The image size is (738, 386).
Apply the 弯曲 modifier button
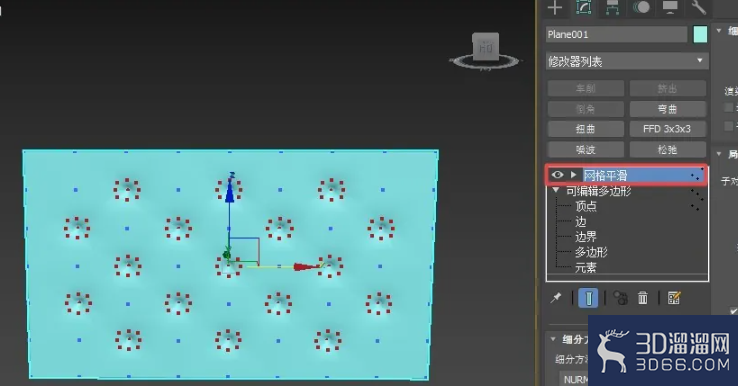click(667, 109)
